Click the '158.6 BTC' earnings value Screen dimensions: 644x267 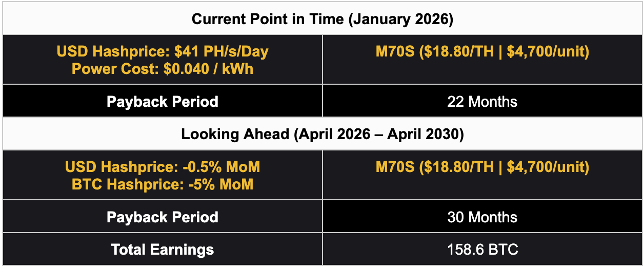(482, 250)
